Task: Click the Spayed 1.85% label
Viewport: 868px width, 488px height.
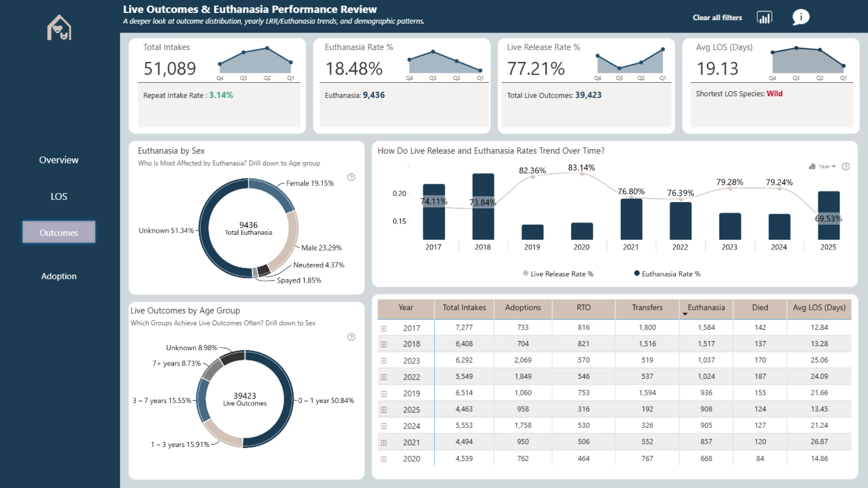Action: click(x=299, y=280)
